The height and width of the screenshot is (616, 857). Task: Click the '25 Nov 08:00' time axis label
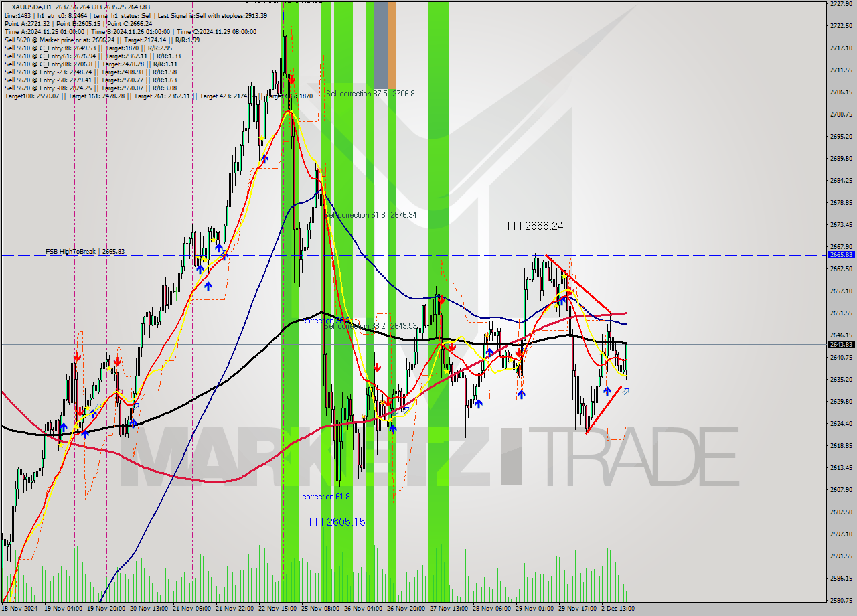point(321,609)
